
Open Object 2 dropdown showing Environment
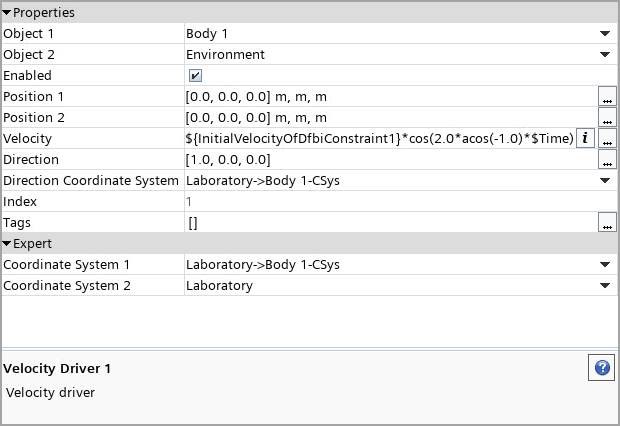605,55
